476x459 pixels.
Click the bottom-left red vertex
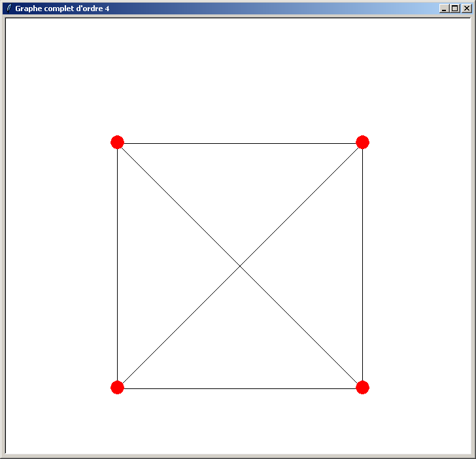point(117,387)
